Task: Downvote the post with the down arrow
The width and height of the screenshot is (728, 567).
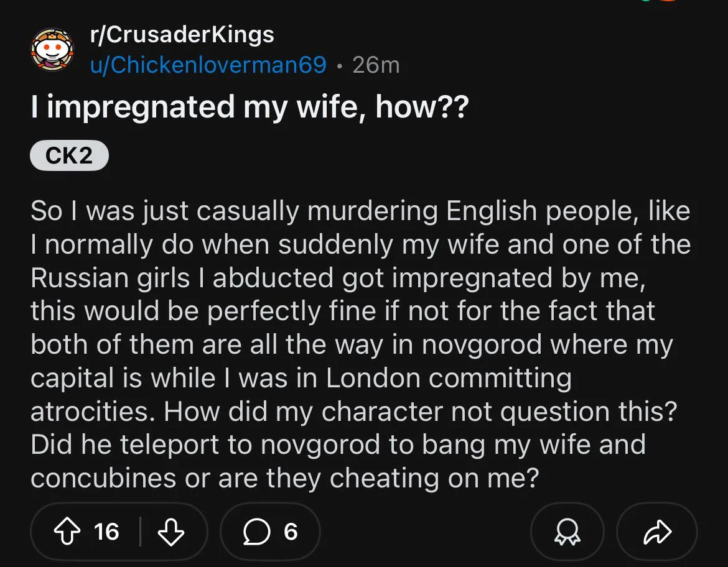Action: [171, 532]
